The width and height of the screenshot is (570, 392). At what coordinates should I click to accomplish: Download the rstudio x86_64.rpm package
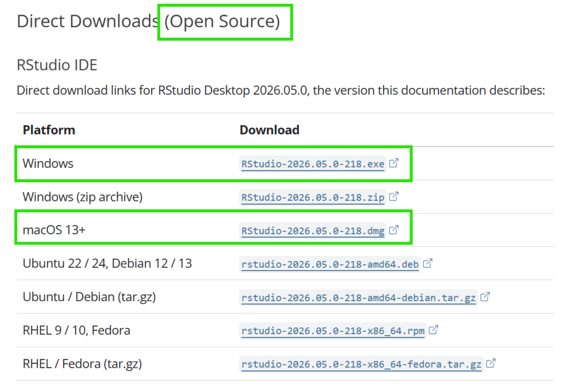pyautogui.click(x=333, y=331)
